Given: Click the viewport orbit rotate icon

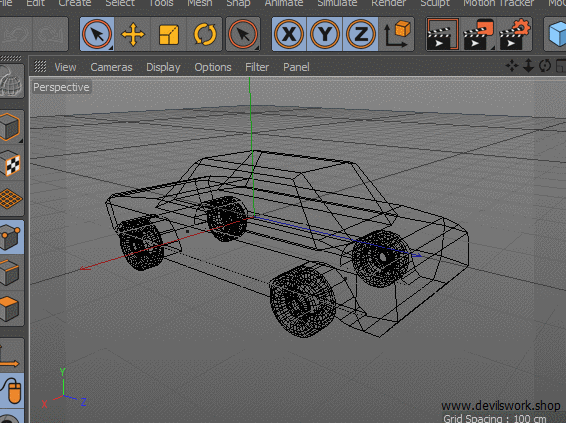Looking at the screenshot, I should (545, 66).
